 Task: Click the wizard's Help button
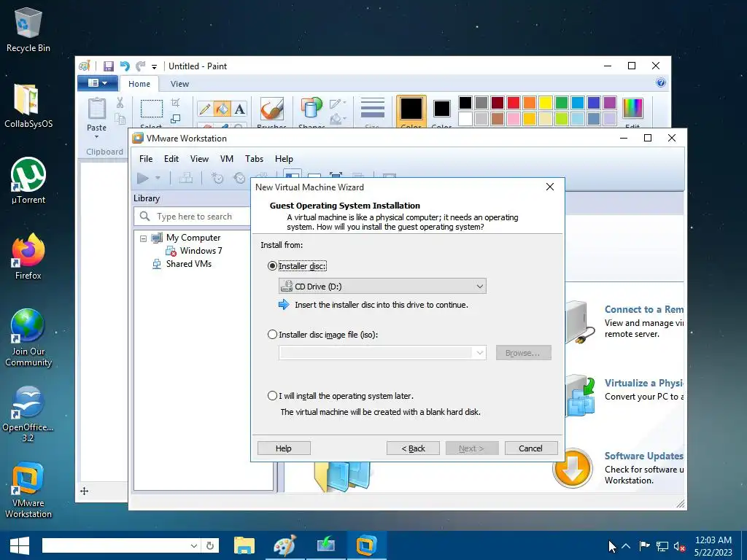284,448
